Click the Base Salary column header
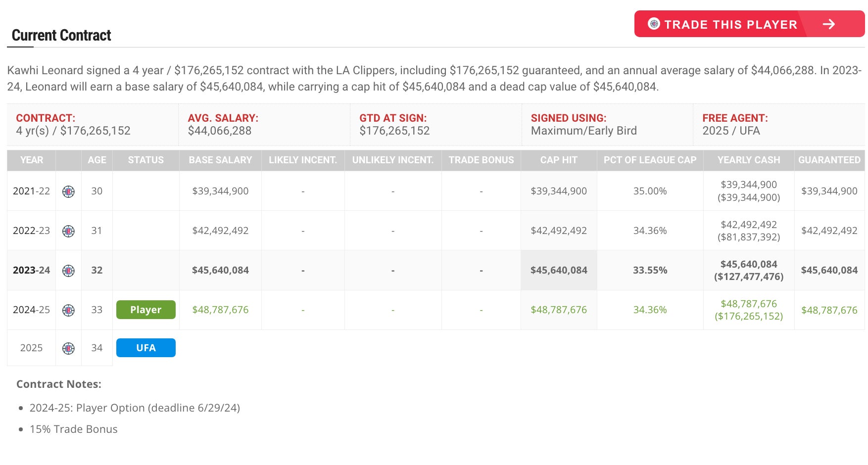 pyautogui.click(x=220, y=160)
